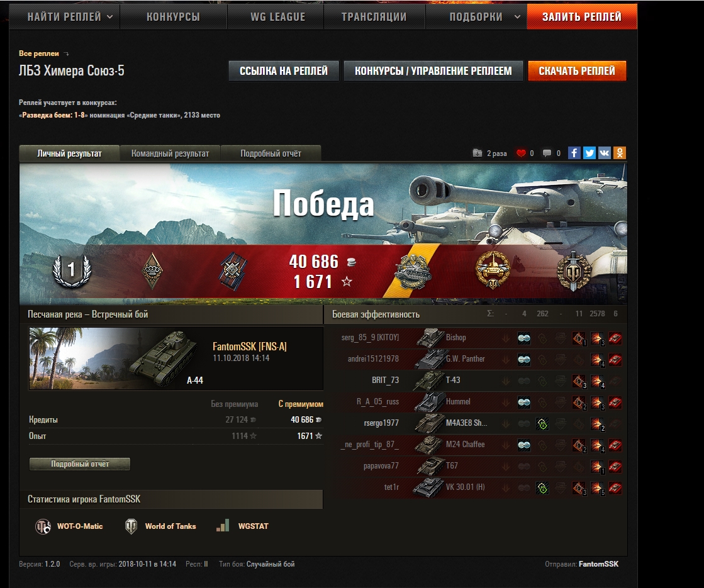Click the damage-dealt icon in tet1r row
This screenshot has width=704, height=588.
(597, 488)
